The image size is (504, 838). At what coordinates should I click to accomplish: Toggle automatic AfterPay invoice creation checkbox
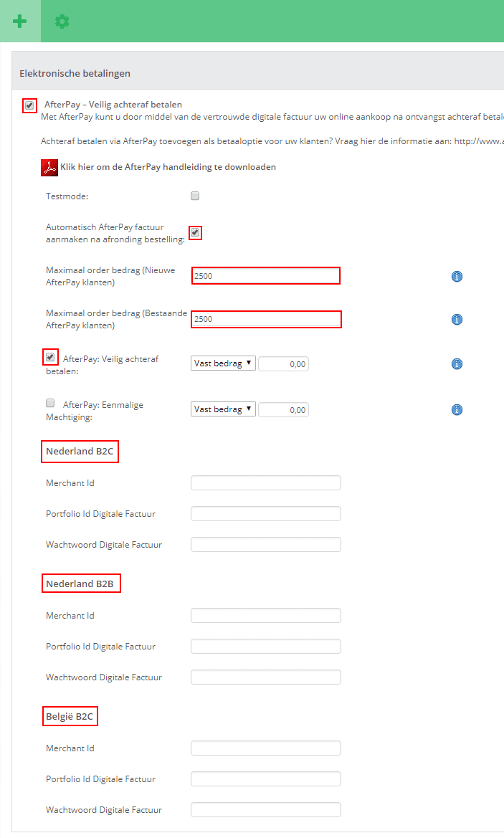[195, 232]
